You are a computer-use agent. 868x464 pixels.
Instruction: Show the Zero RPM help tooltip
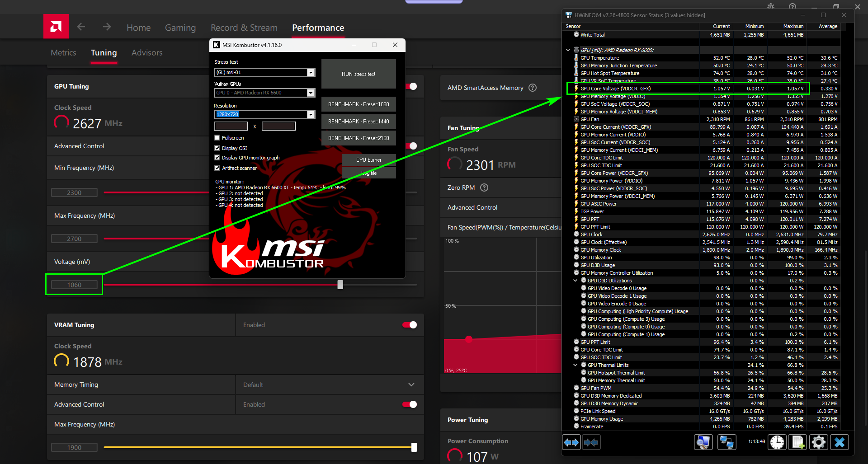click(484, 187)
